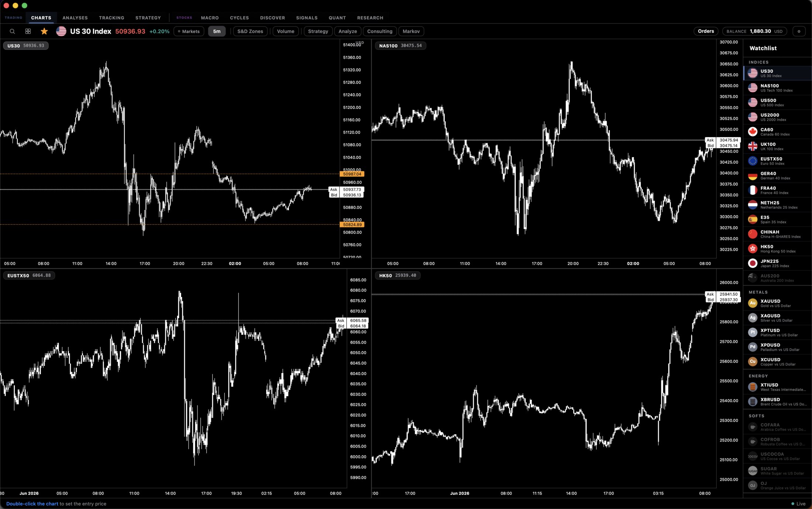Viewport: 812px width, 509px height.
Task: Select the E35 Spain flag icon
Action: [753, 219]
